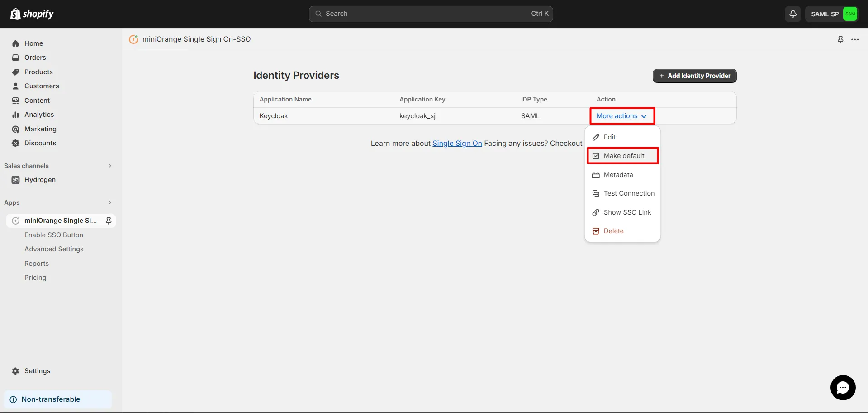Select Show SSO Link menu entry
This screenshot has width=868, height=413.
(x=622, y=212)
